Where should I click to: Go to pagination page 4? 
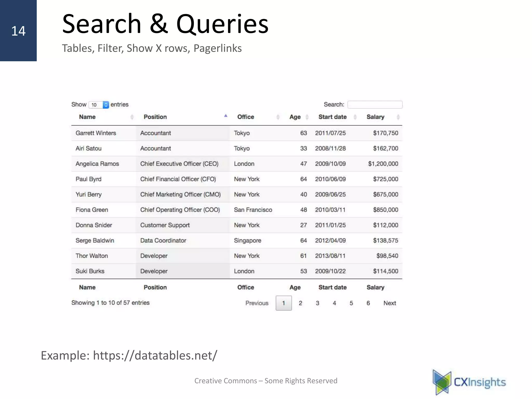(334, 303)
